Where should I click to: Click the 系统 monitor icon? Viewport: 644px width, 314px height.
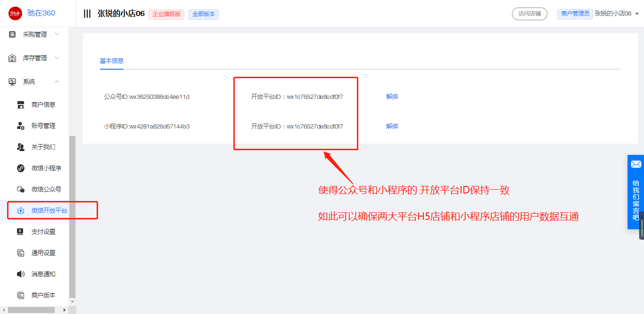coord(12,81)
